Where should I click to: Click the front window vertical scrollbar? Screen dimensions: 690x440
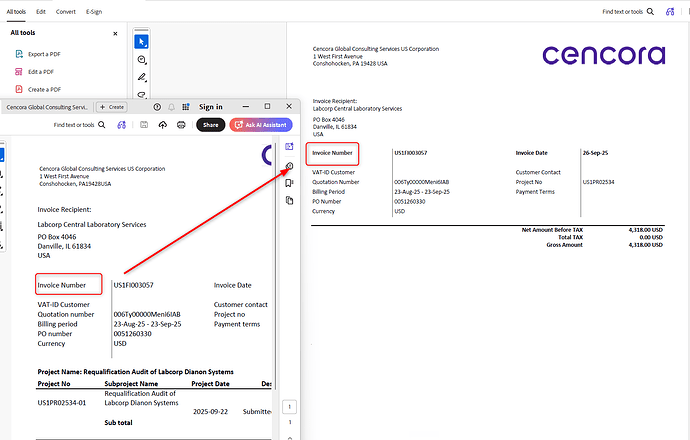275,264
